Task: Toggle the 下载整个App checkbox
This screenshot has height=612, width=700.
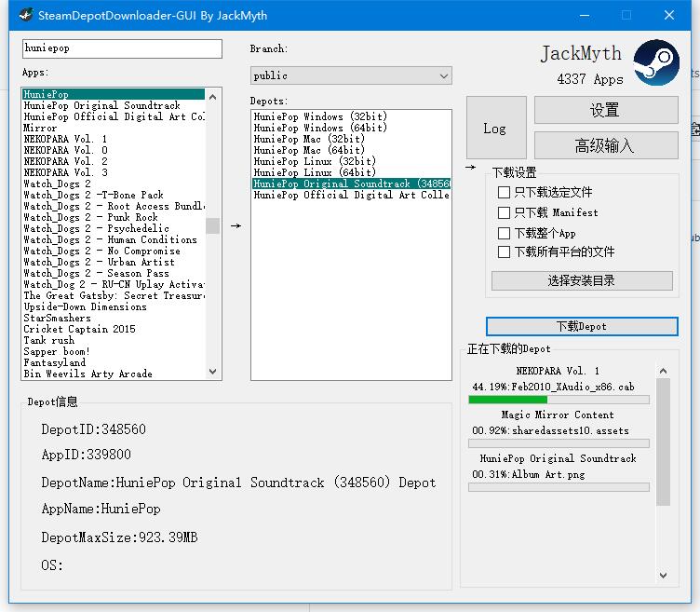Action: (504, 233)
